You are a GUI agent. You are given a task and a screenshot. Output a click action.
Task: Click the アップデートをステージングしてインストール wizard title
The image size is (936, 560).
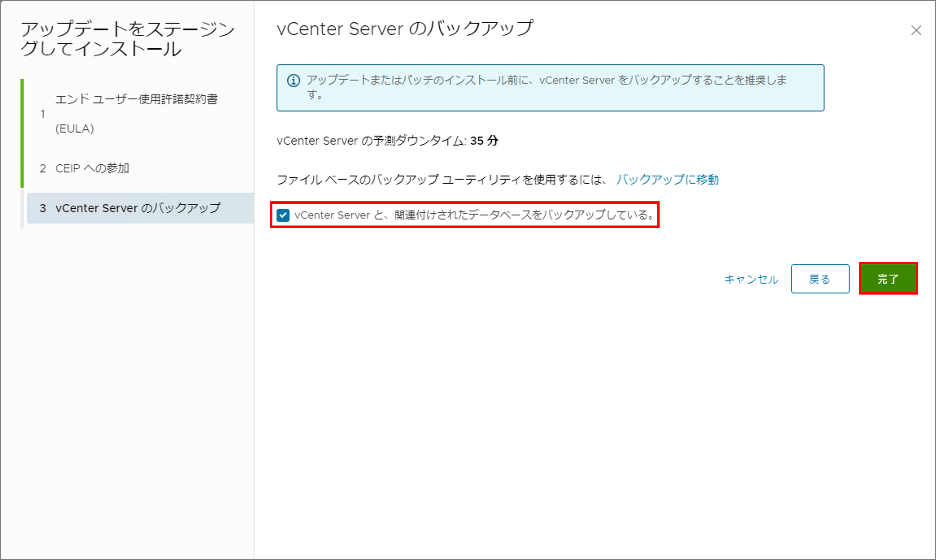[x=127, y=39]
